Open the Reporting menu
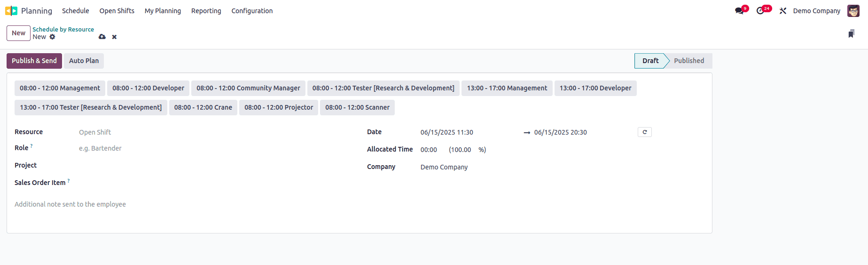Screen dimensions: 868x265 206,11
